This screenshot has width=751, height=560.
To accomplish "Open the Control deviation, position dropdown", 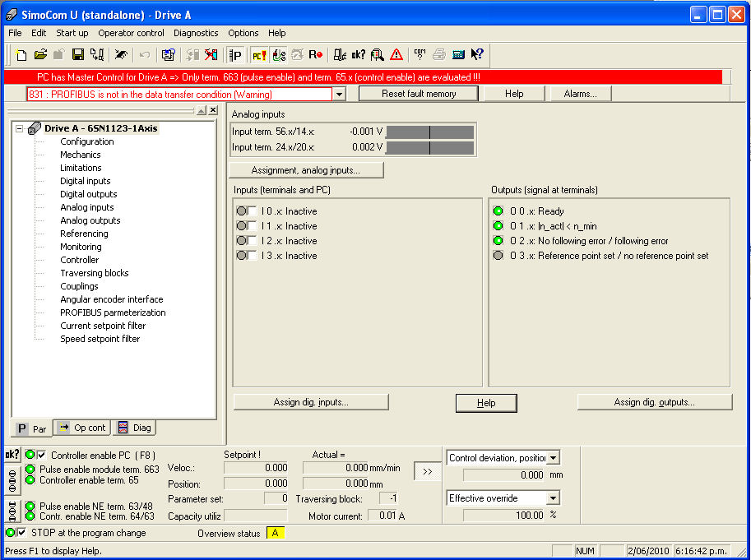I will 554,458.
